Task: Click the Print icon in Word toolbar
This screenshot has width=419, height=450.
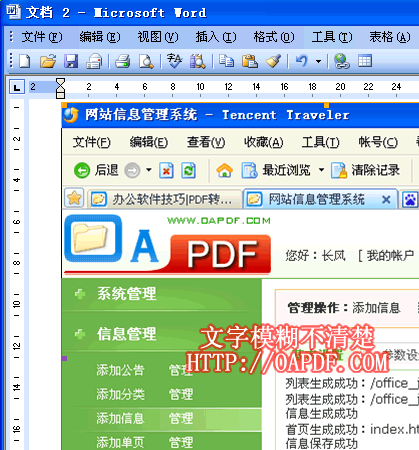Action: (123, 61)
